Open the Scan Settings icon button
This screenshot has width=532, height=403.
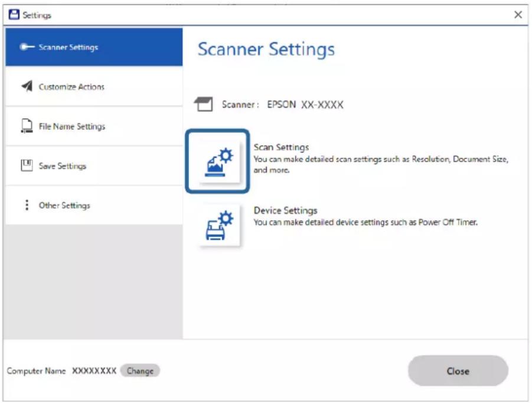click(x=217, y=161)
